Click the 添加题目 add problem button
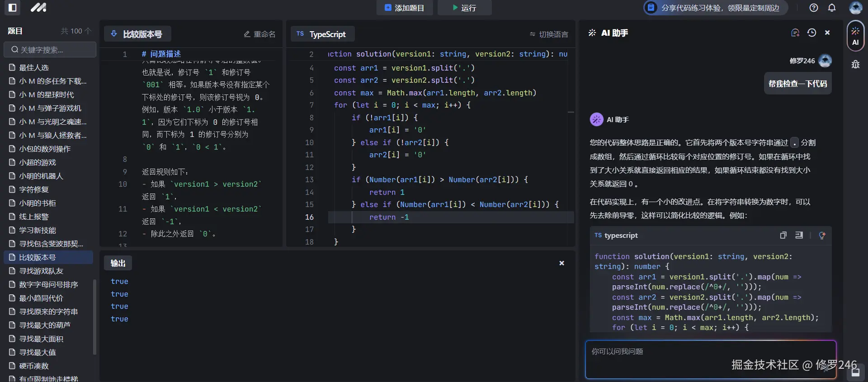868x382 pixels. click(x=405, y=8)
